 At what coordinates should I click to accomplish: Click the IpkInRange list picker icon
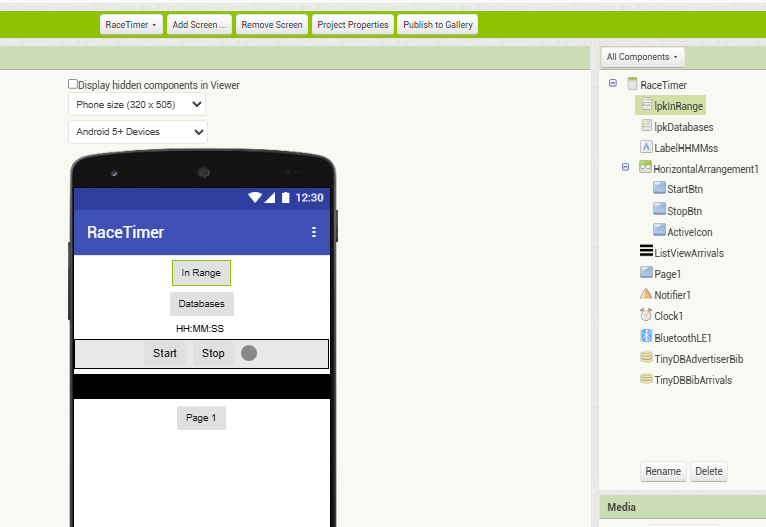click(x=646, y=104)
